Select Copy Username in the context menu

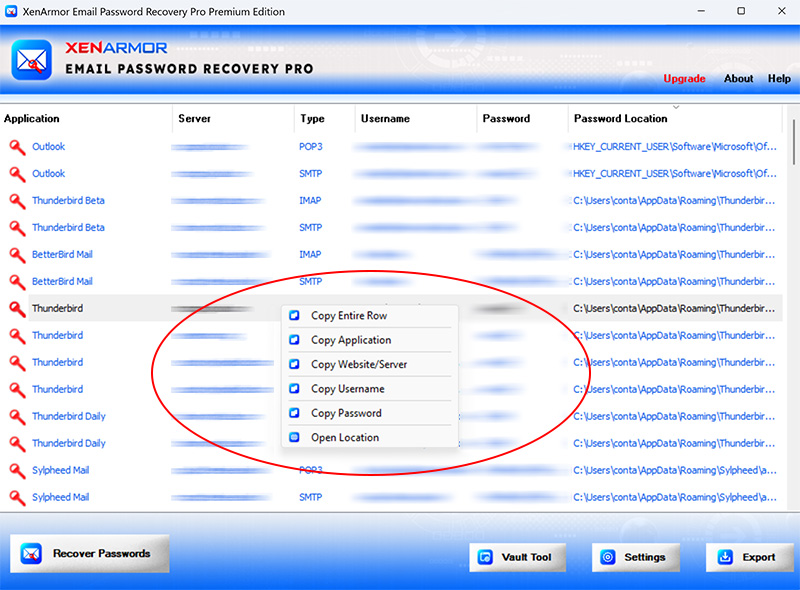pyautogui.click(x=347, y=389)
